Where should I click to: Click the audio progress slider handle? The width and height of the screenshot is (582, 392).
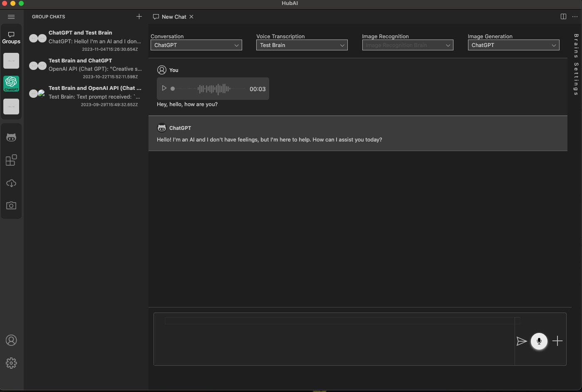coord(173,89)
